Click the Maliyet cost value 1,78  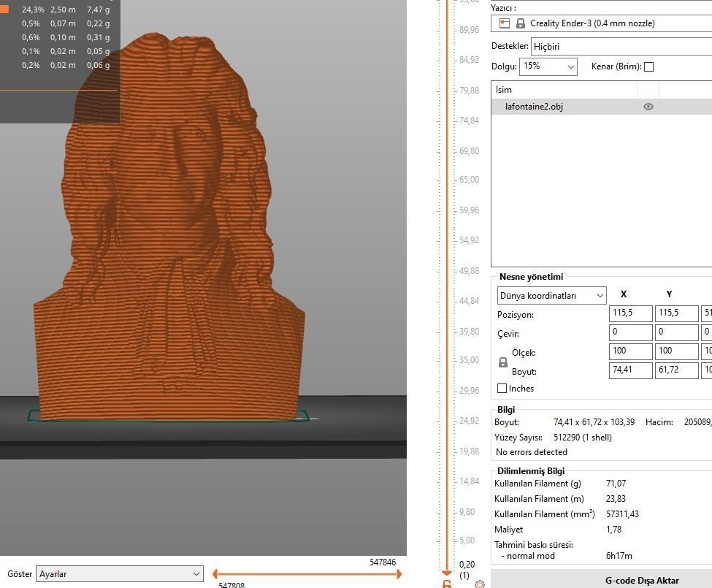(x=613, y=530)
